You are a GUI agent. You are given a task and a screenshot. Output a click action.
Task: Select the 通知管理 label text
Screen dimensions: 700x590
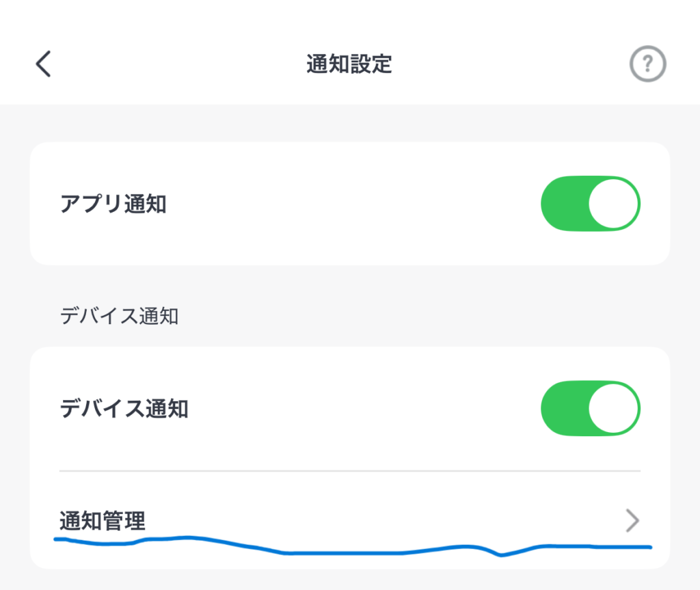[x=103, y=522]
